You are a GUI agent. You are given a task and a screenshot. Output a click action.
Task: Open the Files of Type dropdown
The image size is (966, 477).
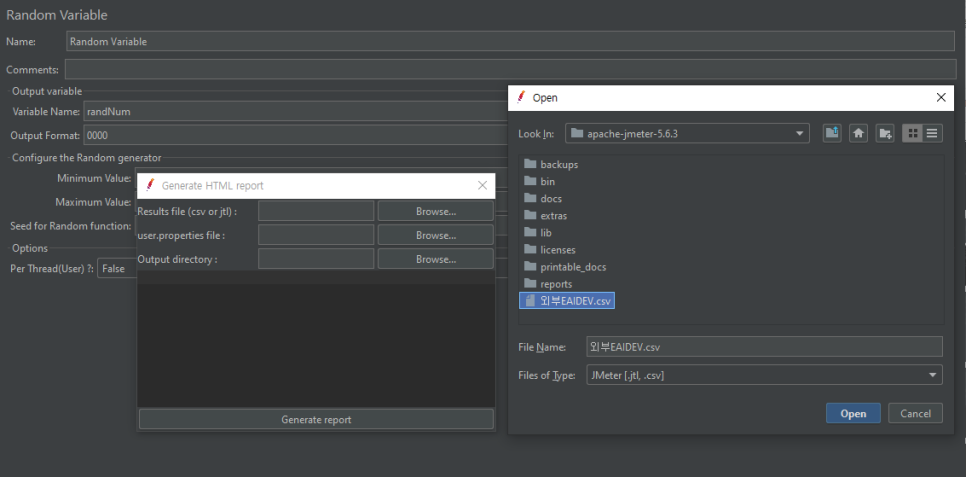point(932,375)
